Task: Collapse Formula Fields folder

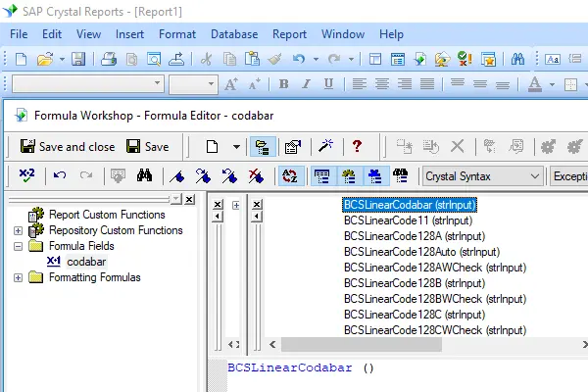Action: (x=18, y=246)
